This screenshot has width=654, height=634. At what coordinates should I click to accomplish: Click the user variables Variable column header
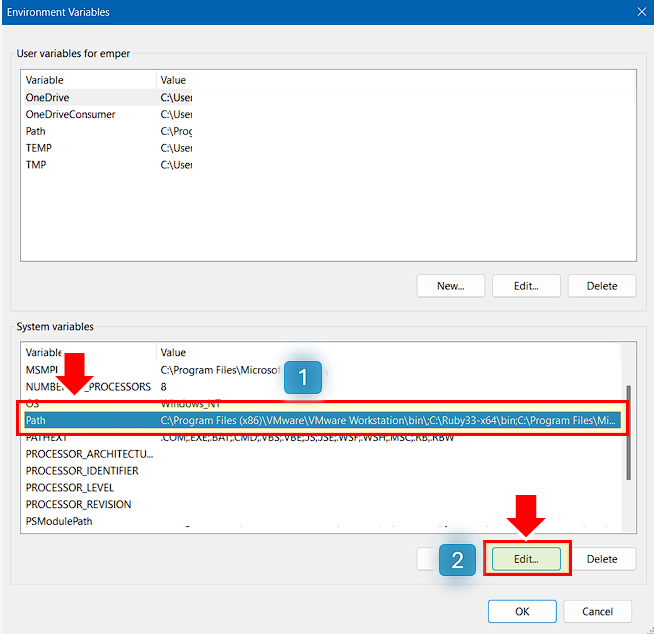89,80
